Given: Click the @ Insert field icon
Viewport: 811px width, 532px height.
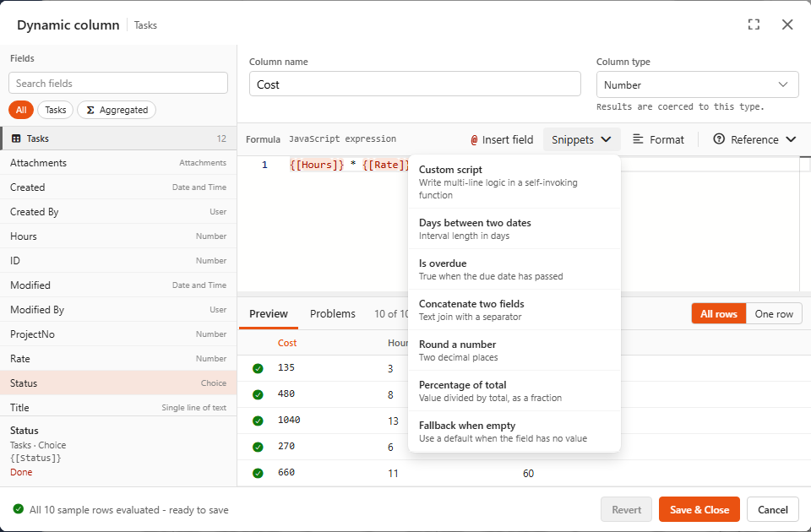Looking at the screenshot, I should pos(474,140).
